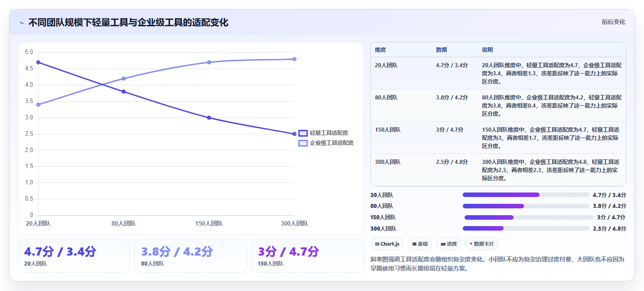This screenshot has width=644, height=291.
Task: Click the 数据 column header
Action: [x=441, y=50]
